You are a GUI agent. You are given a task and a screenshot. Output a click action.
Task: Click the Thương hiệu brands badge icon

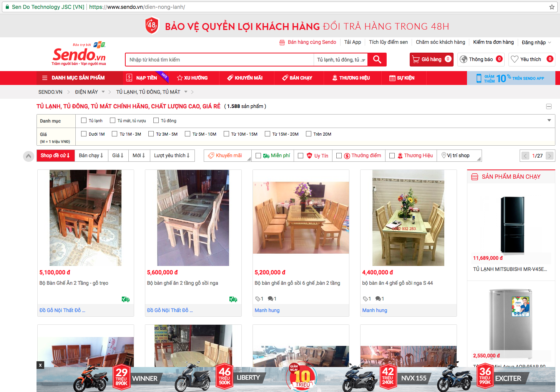click(x=335, y=78)
